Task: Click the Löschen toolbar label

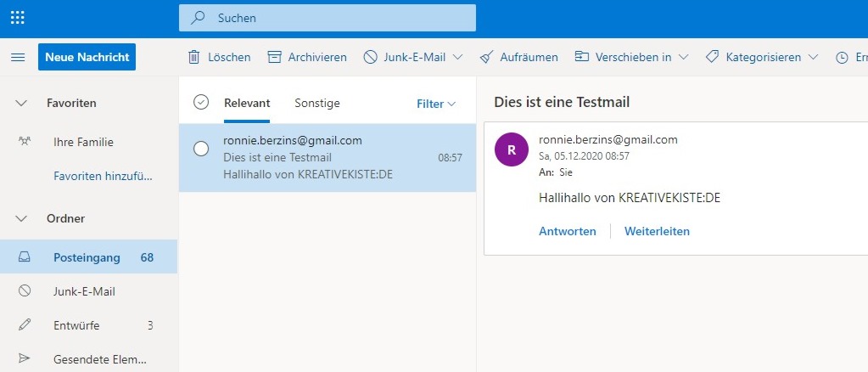Action: tap(229, 57)
